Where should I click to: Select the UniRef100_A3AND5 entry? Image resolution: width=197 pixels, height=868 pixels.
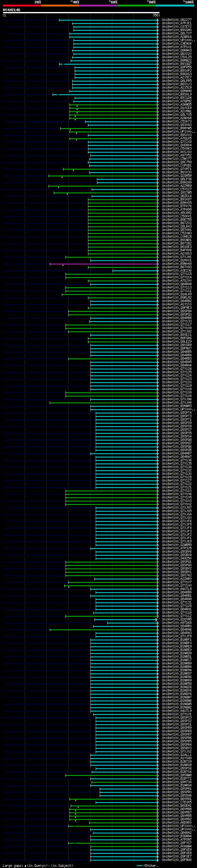click(x=176, y=104)
